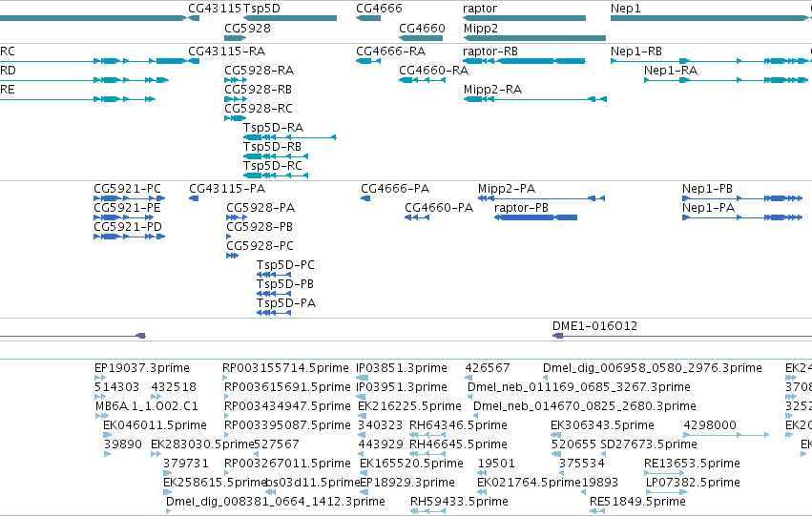
Task: Click the Tsp5D gene bar
Action: coord(290,18)
